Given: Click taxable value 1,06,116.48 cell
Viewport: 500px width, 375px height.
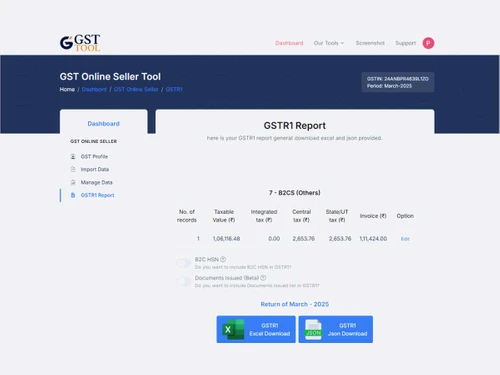Looking at the screenshot, I should tap(226, 239).
